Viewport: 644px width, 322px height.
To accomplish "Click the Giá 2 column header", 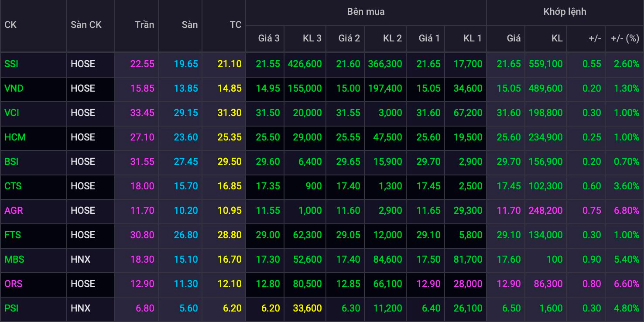I will [x=349, y=38].
